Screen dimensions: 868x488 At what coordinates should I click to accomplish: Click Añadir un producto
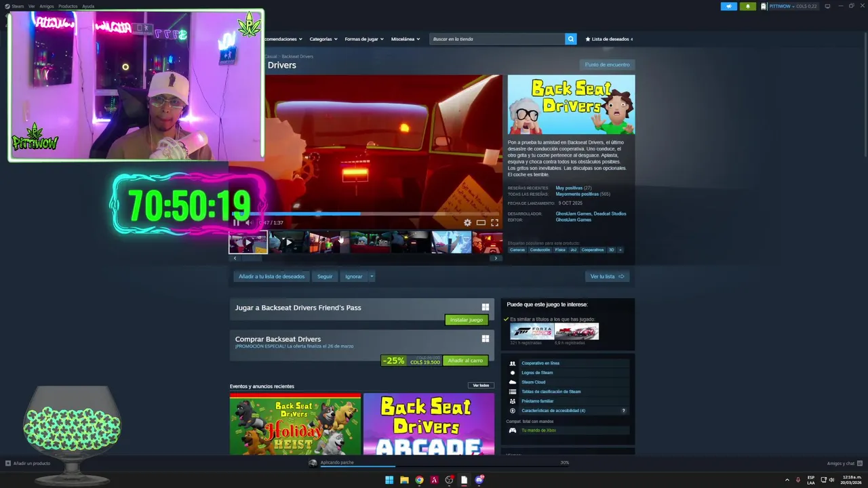pos(28,464)
